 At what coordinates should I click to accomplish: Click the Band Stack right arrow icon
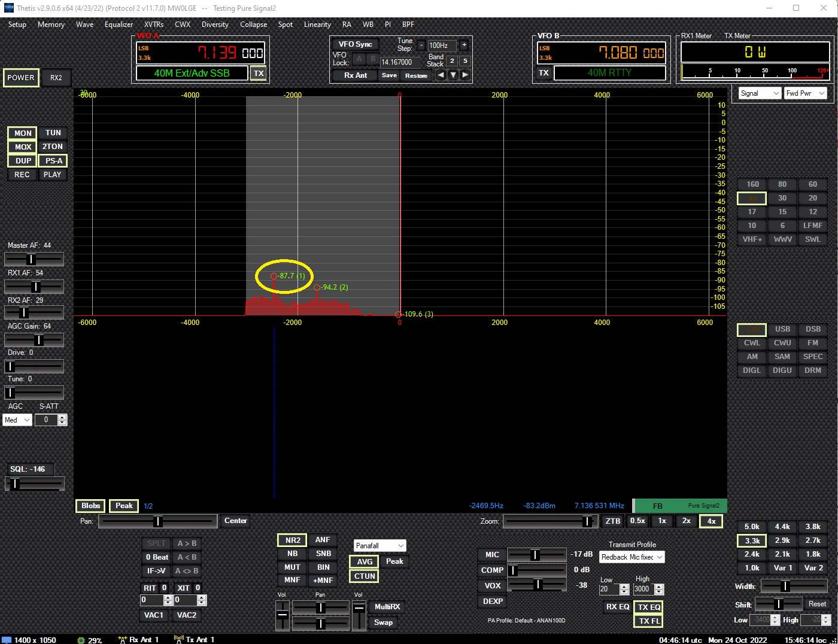click(465, 74)
